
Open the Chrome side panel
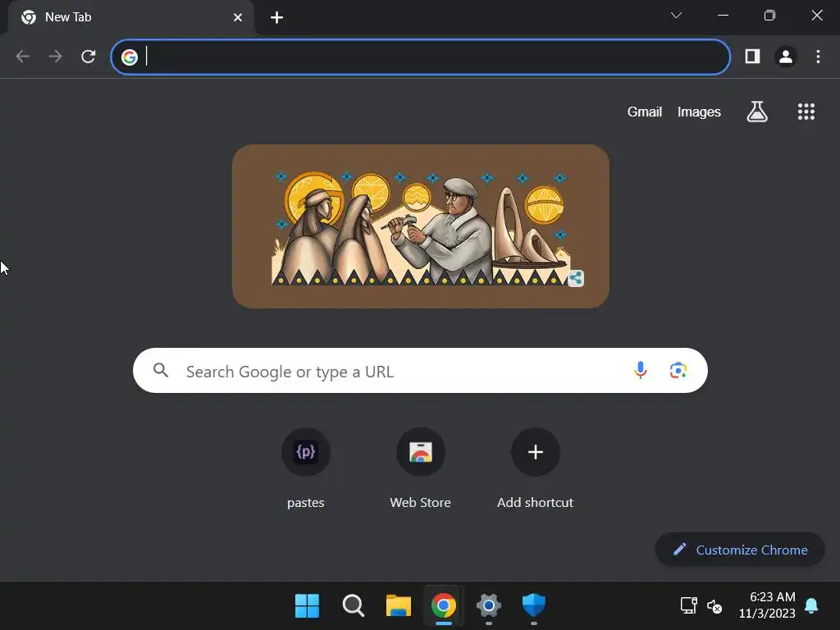753,57
